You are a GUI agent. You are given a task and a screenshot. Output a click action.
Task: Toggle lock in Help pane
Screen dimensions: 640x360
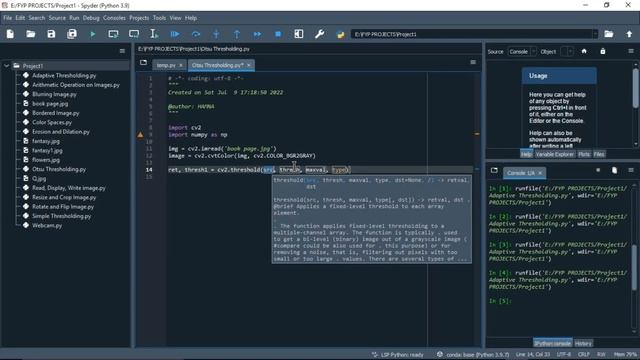pos(603,51)
